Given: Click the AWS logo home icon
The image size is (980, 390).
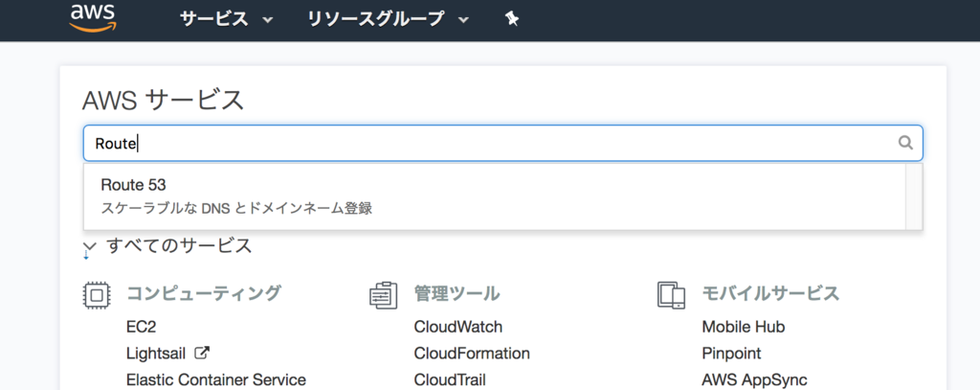Looking at the screenshot, I should 93,17.
